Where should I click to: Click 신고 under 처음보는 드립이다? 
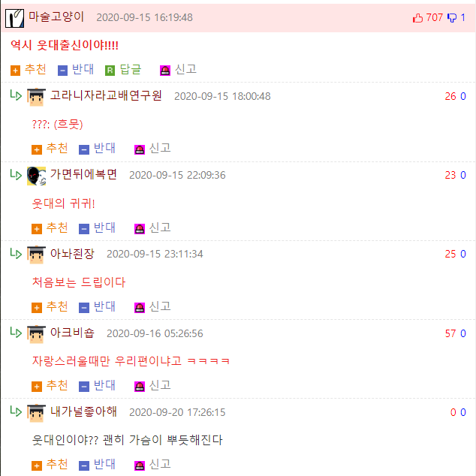(x=160, y=306)
